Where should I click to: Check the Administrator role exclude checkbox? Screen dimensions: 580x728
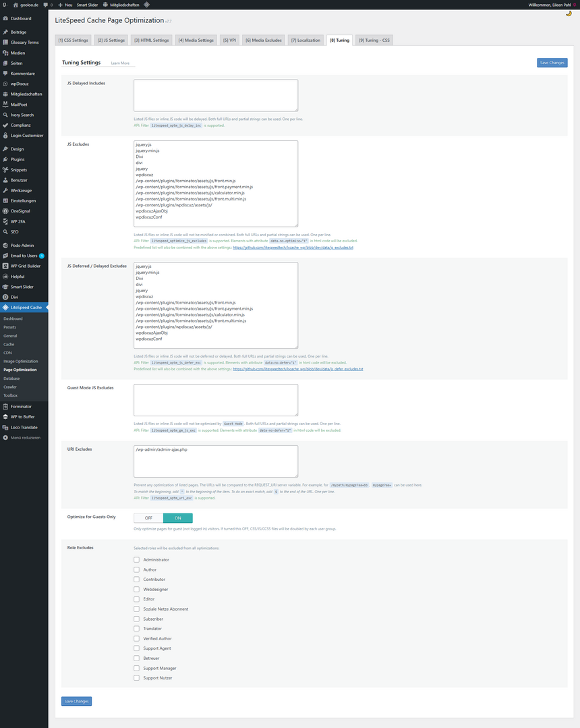point(136,560)
